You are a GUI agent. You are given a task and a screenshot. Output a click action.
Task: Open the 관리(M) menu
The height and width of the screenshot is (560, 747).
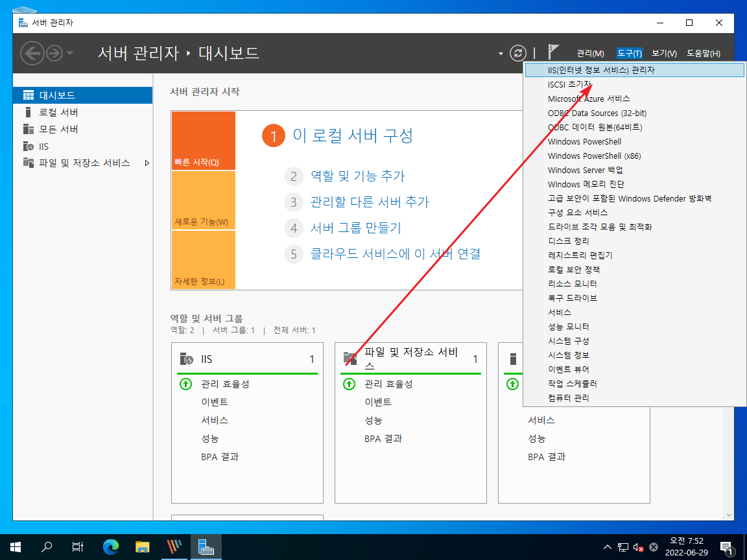590,53
